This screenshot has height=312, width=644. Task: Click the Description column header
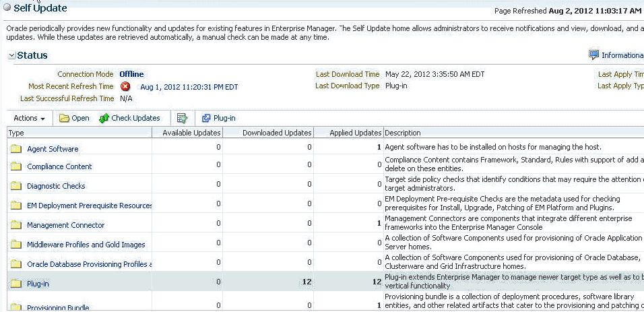513,133
